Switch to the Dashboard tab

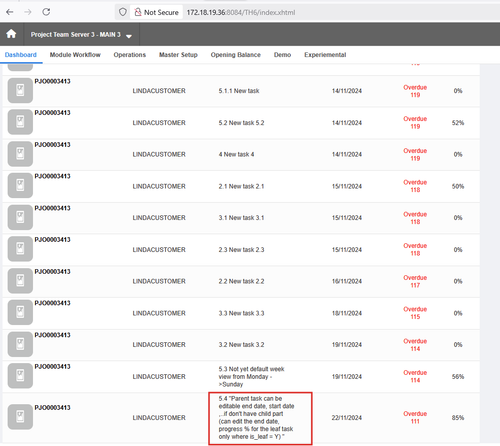point(21,55)
